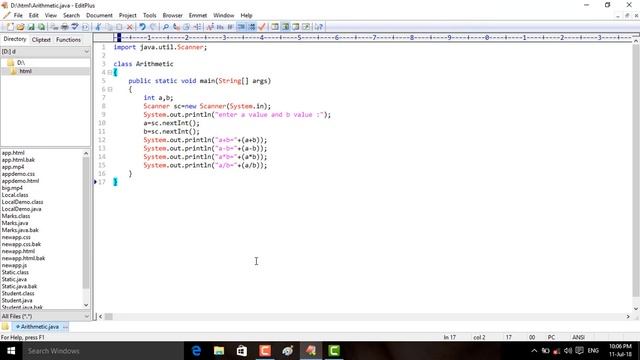Open the File menu
This screenshot has width=640, height=360.
(x=18, y=16)
